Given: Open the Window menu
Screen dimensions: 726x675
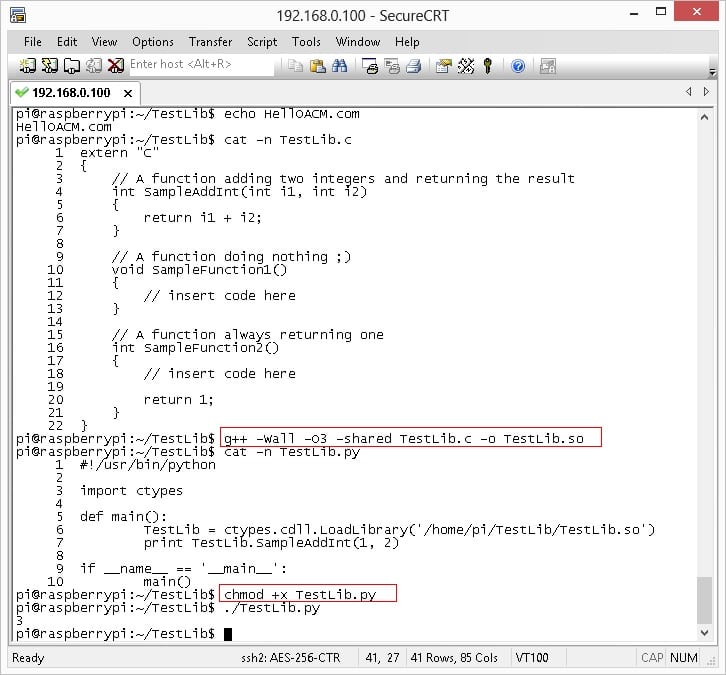Looking at the screenshot, I should click(358, 42).
